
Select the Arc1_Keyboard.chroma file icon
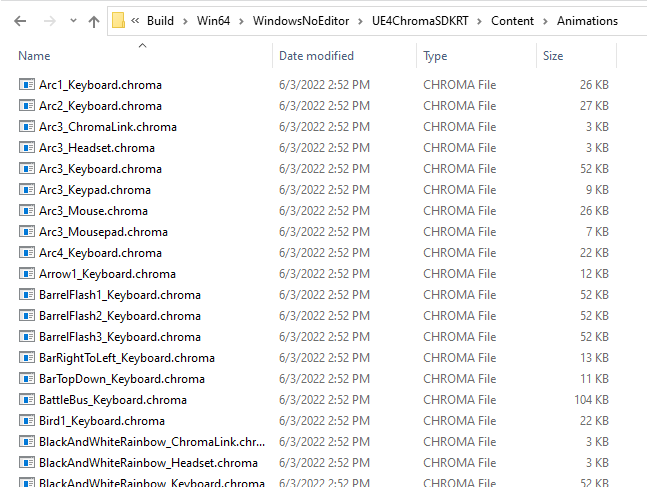coord(27,85)
